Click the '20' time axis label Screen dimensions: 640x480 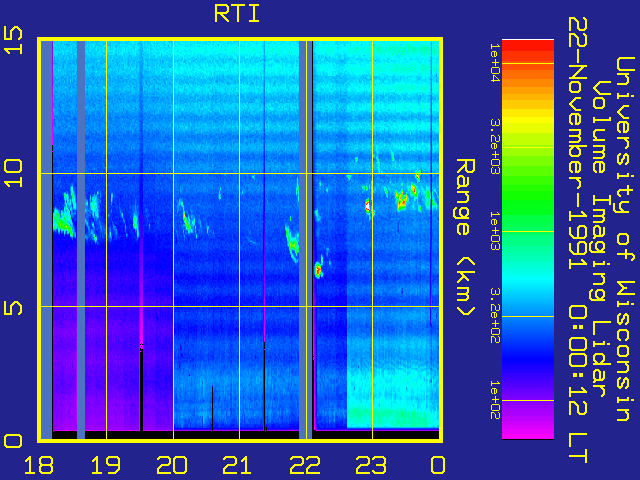point(172,465)
